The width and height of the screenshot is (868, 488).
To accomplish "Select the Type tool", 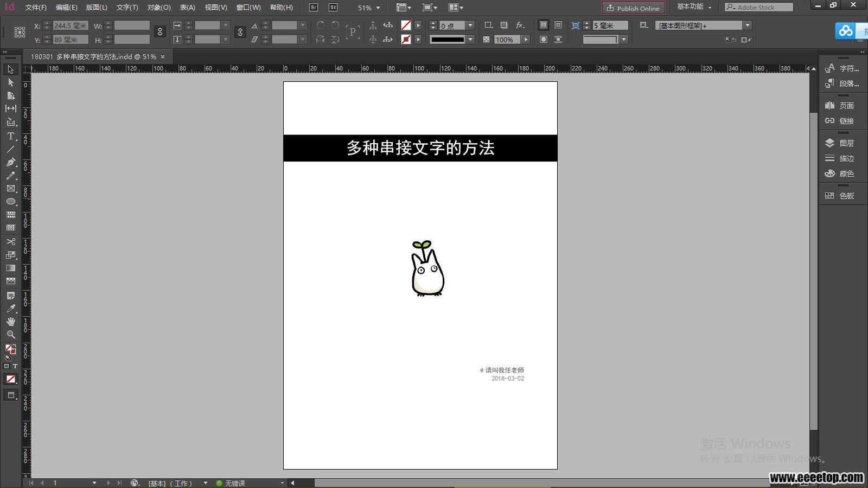I will coord(10,136).
